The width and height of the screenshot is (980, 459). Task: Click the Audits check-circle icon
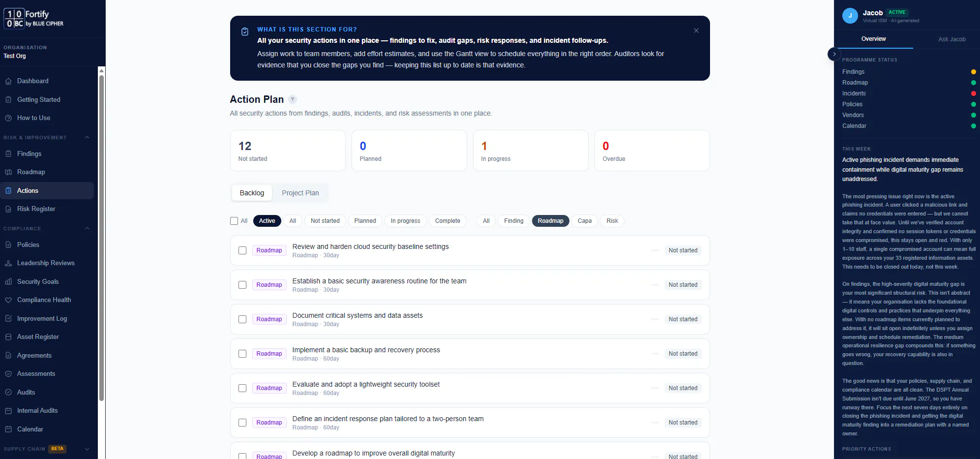tap(8, 392)
